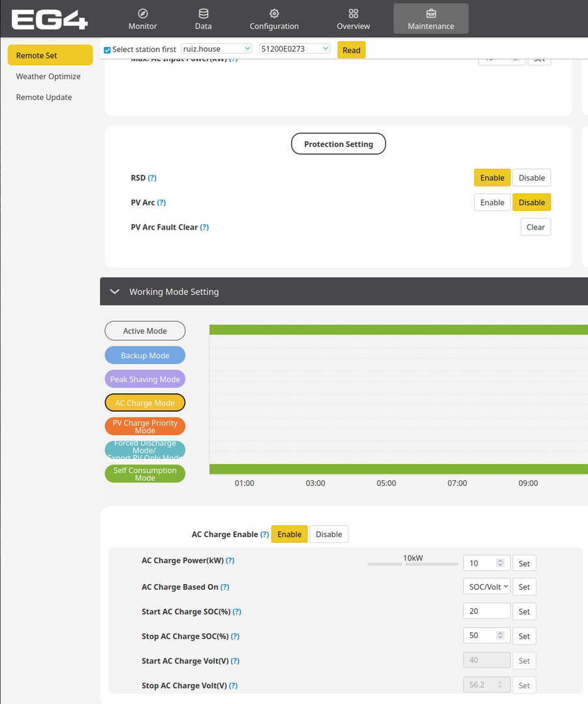Screen dimensions: 588x704
Task: Enable the PV Arc setting
Action: [492, 203]
